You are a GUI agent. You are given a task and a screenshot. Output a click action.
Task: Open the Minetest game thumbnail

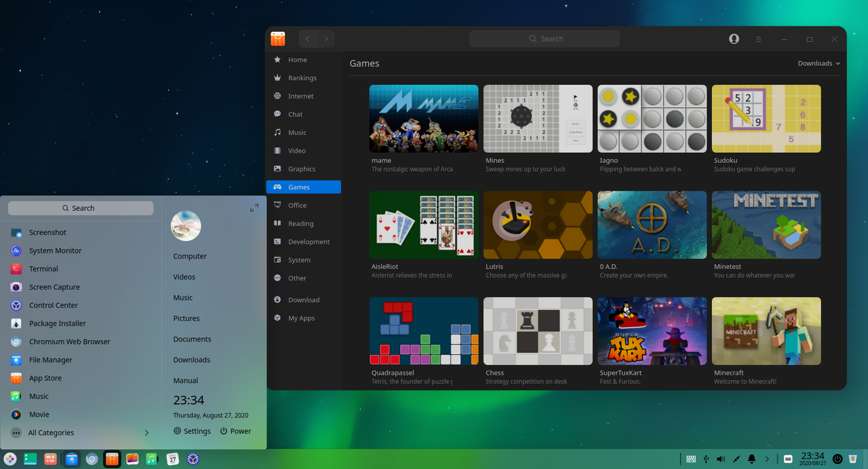pyautogui.click(x=766, y=225)
